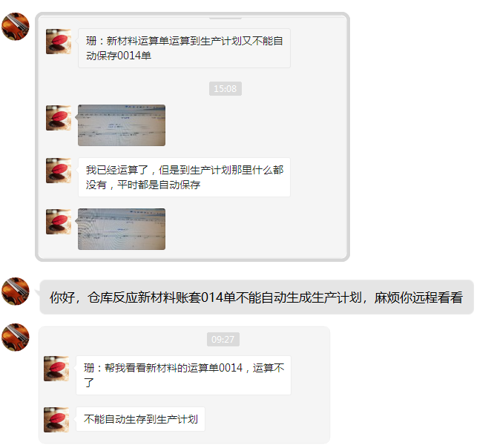Click the 15:08 timestamp label
Viewport: 494px width, 448px height.
[225, 88]
